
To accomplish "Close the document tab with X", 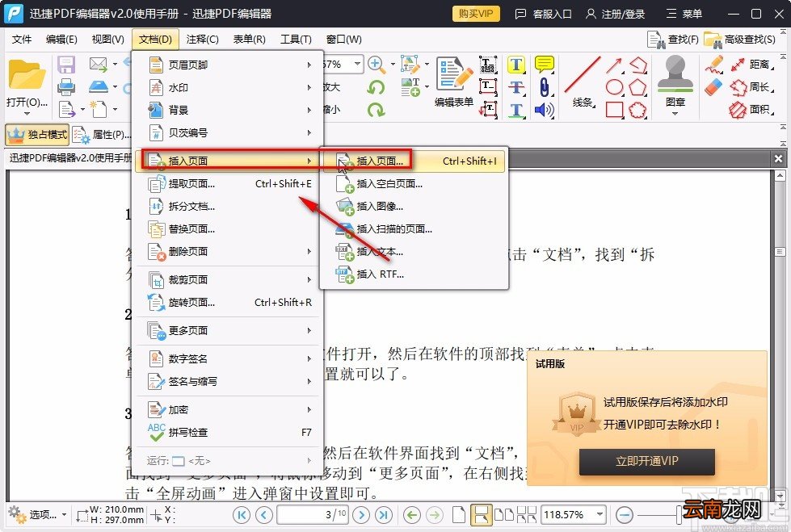I will click(778, 159).
